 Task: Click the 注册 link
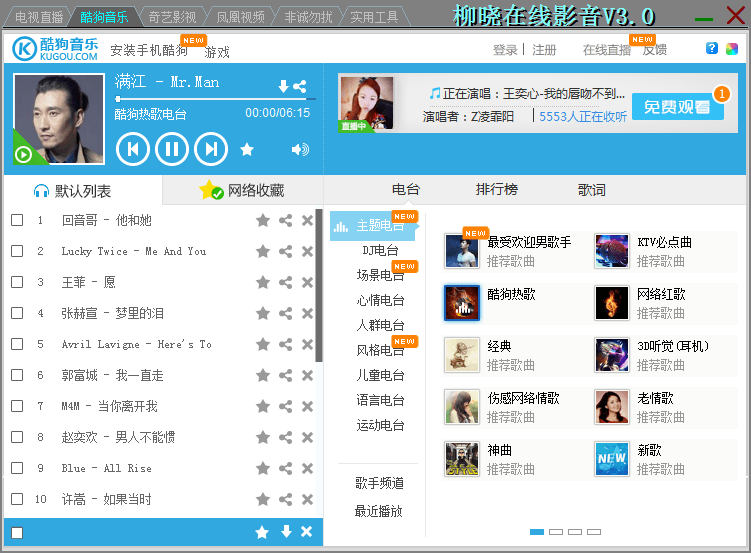pyautogui.click(x=544, y=50)
